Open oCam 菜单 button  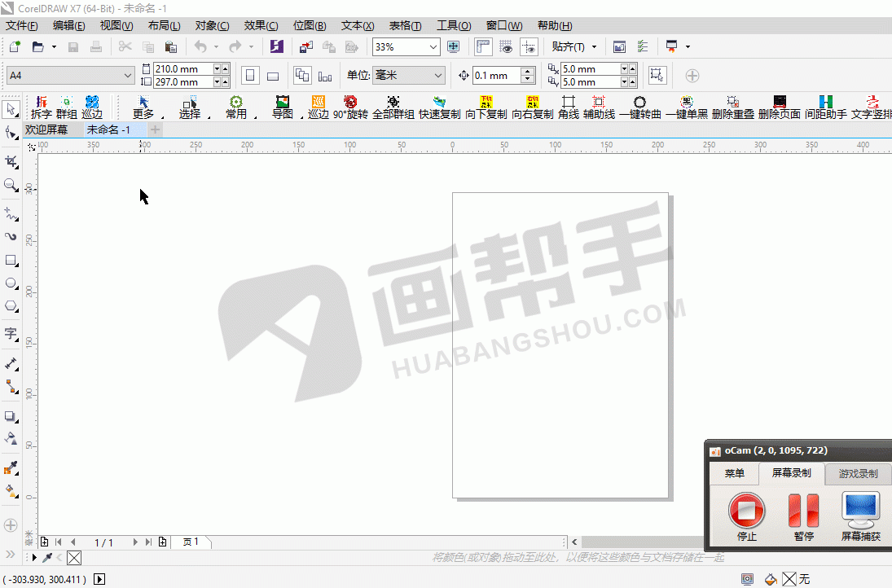(734, 473)
